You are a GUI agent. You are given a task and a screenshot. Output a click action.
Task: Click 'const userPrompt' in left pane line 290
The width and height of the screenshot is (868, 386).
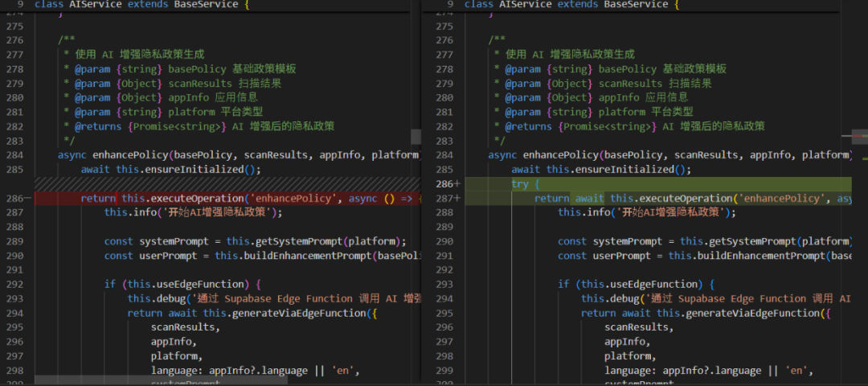[152, 256]
